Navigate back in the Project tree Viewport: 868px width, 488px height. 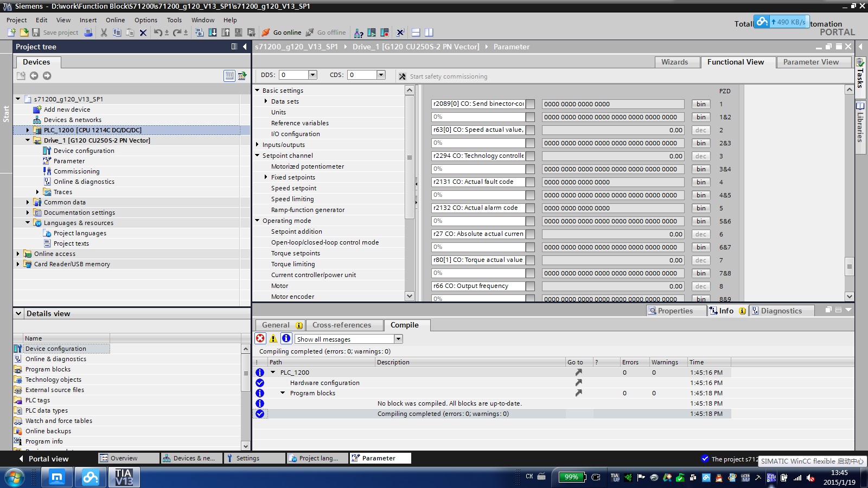tap(34, 76)
